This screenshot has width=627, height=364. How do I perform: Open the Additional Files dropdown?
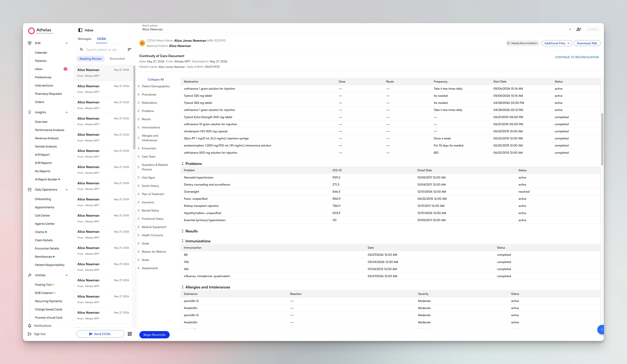[x=557, y=43]
